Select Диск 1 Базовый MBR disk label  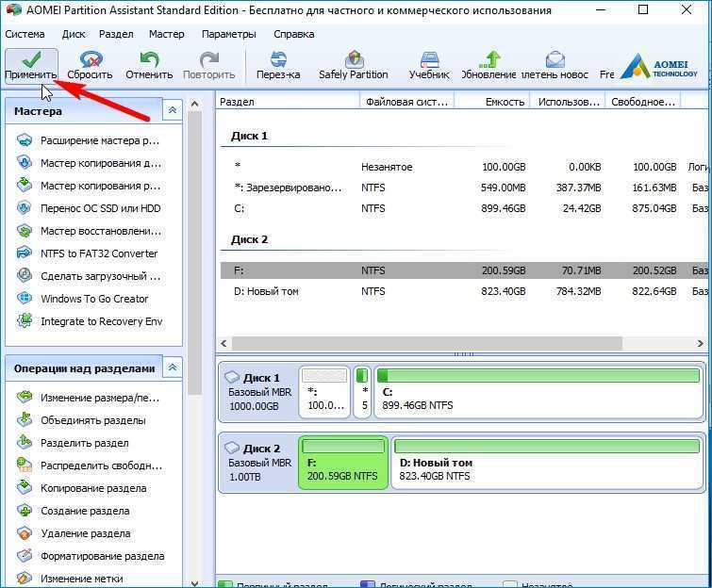pos(258,392)
